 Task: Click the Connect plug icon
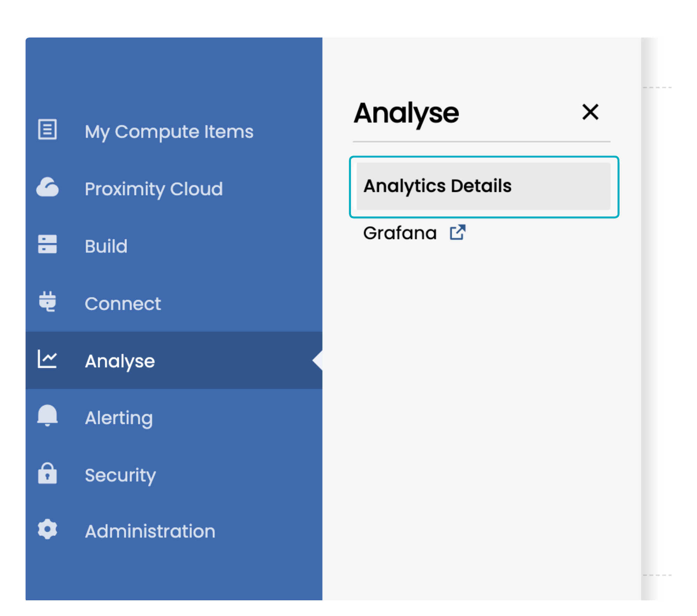tap(47, 301)
